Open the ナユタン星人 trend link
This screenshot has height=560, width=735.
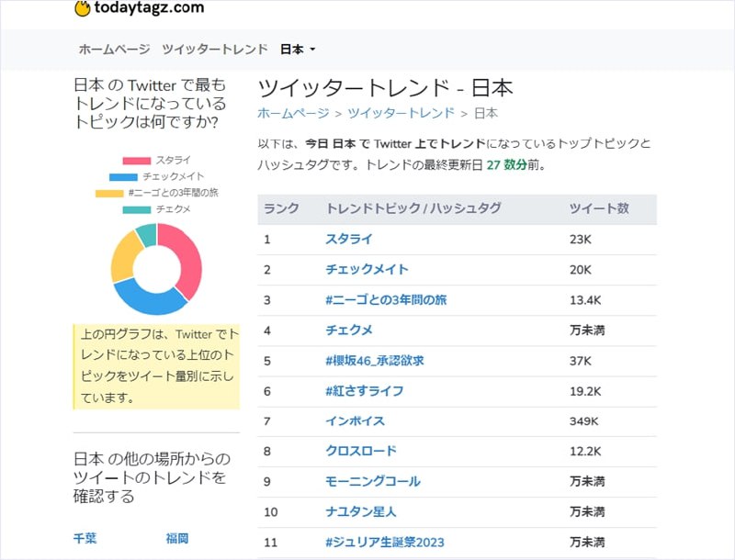point(361,511)
